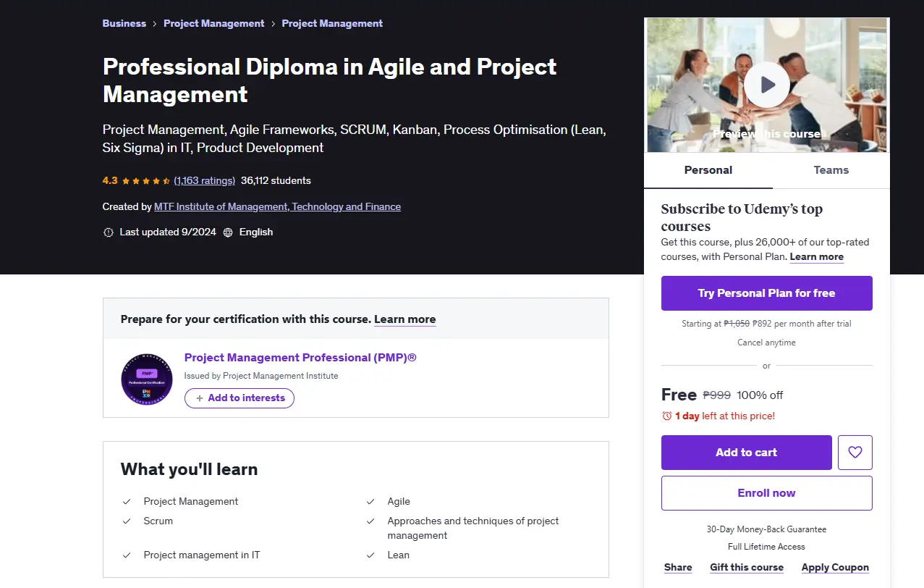Open the last Project Management breadcrumb
Image resolution: width=924 pixels, height=588 pixels.
click(x=332, y=23)
